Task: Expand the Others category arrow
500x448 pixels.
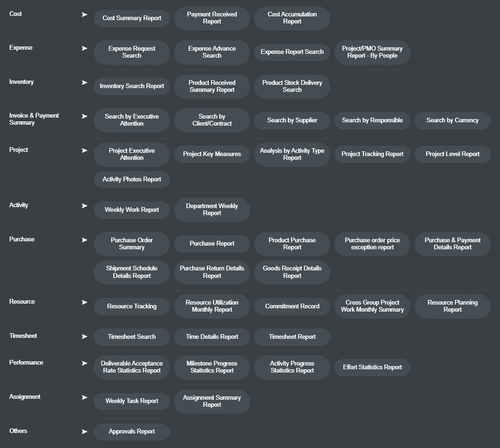Action: coord(84,432)
